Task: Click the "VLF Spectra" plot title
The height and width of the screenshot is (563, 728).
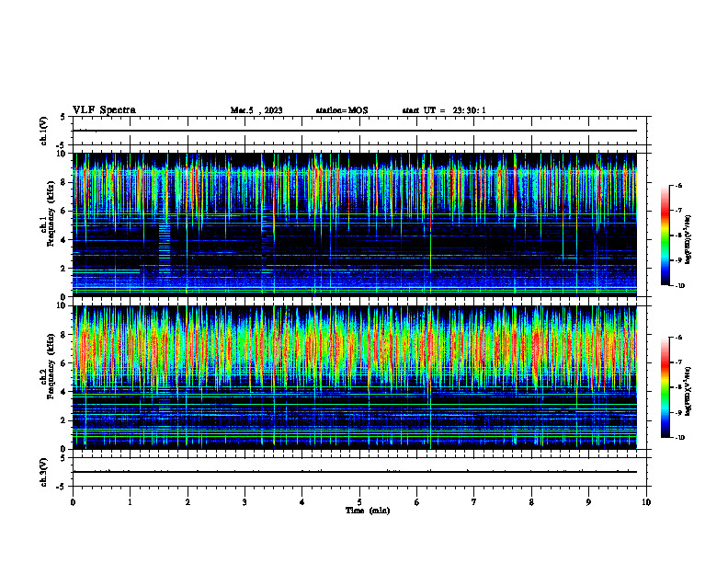Action: [104, 110]
